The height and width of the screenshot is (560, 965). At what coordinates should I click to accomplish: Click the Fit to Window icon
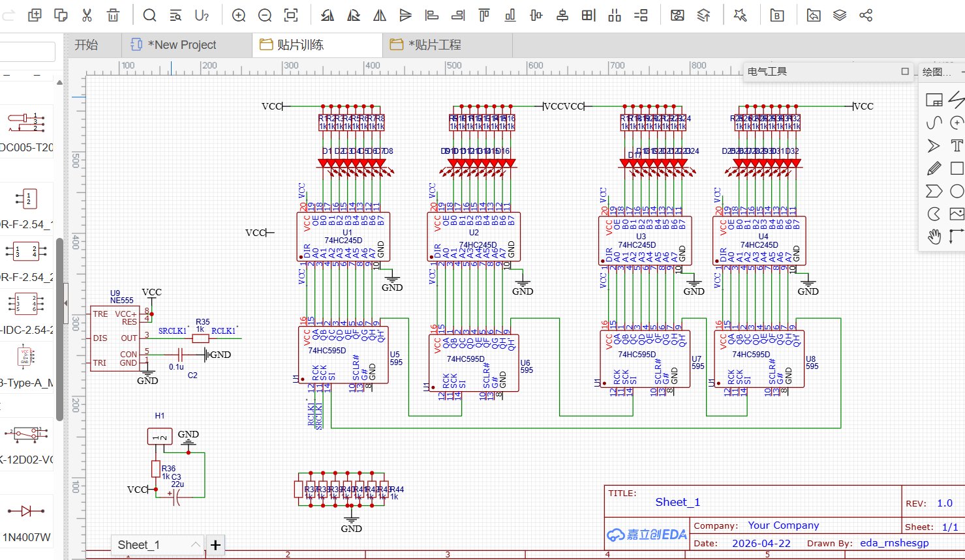291,15
